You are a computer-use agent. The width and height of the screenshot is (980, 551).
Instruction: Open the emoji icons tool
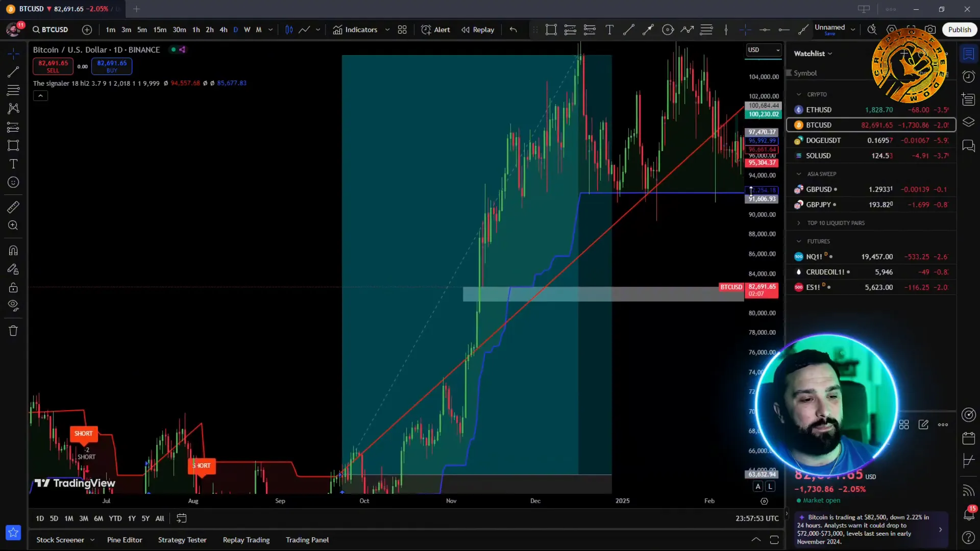pos(13,182)
